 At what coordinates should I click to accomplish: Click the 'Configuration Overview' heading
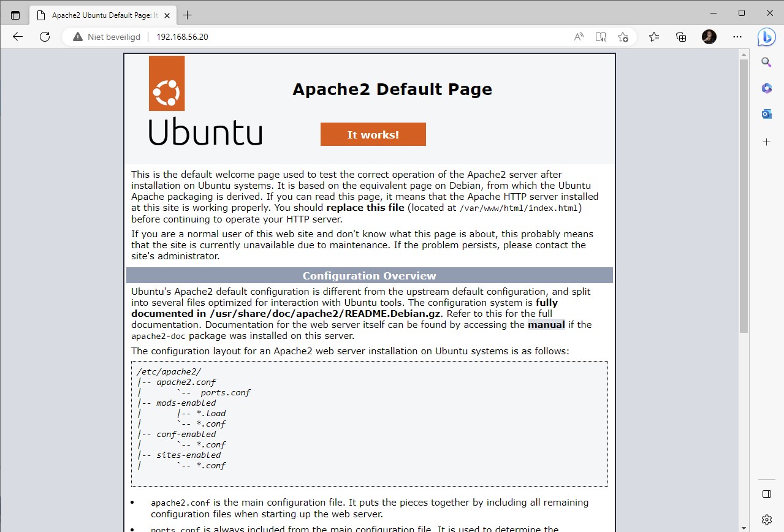[x=370, y=276]
